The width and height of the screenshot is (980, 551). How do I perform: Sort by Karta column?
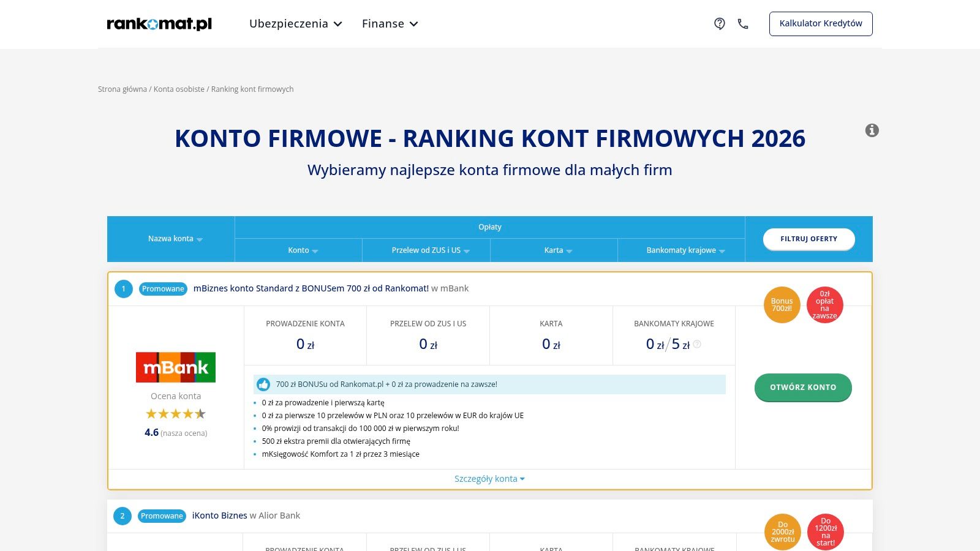coord(558,250)
